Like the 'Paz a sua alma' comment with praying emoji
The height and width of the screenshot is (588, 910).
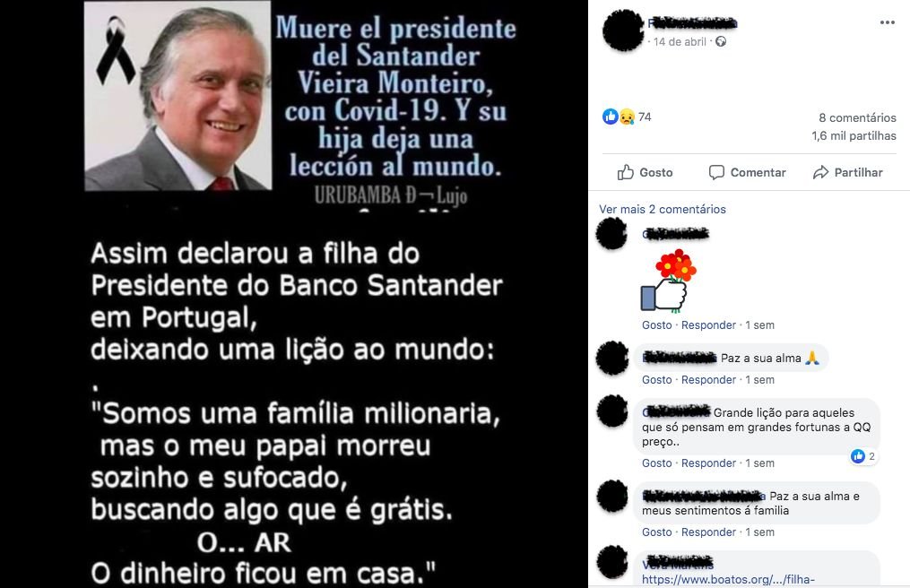[x=657, y=380]
